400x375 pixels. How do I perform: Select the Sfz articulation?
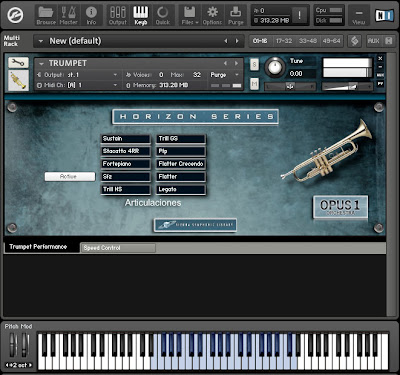[126, 177]
